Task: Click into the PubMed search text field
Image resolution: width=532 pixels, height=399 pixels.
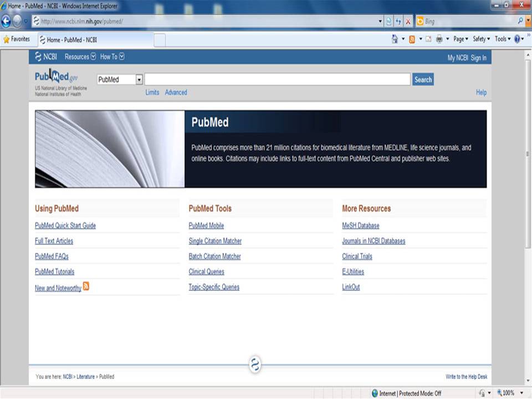Action: (x=278, y=79)
